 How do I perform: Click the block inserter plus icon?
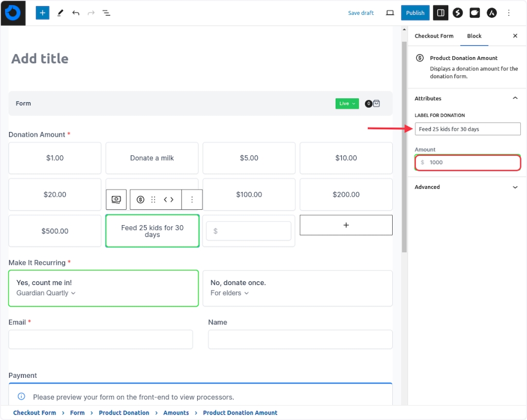click(42, 13)
